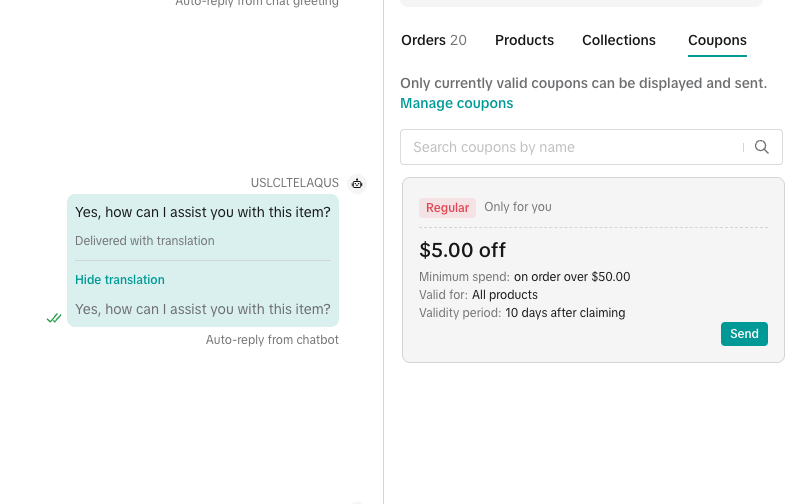
Task: Click the Validity period coupon detail
Action: (522, 313)
